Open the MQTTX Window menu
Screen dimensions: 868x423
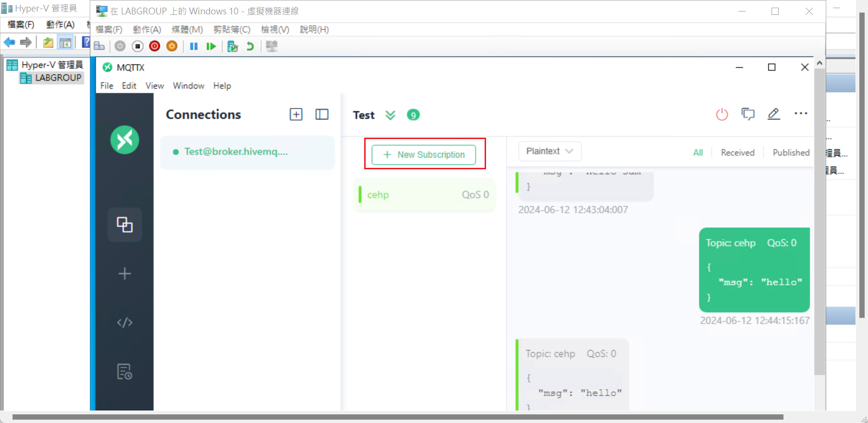[x=189, y=86]
